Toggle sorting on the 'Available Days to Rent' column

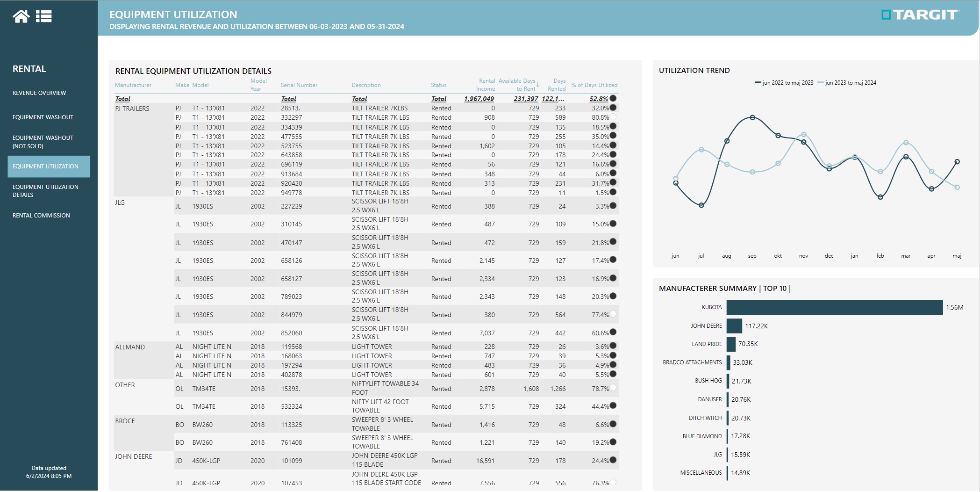[x=518, y=84]
